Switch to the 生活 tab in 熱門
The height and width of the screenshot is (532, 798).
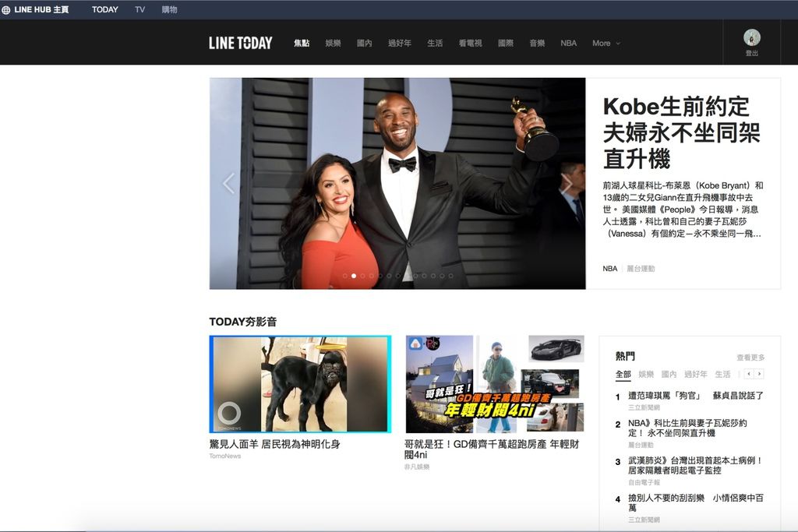point(722,375)
